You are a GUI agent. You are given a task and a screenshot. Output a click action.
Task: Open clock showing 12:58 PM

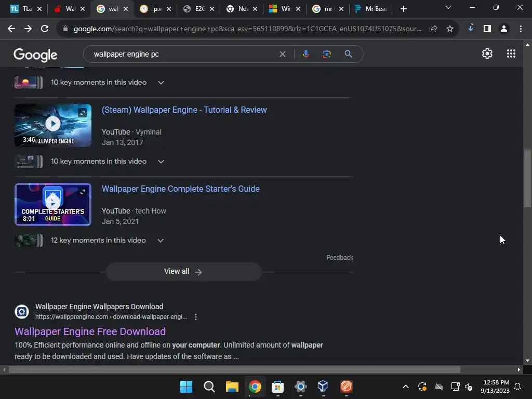point(495,387)
